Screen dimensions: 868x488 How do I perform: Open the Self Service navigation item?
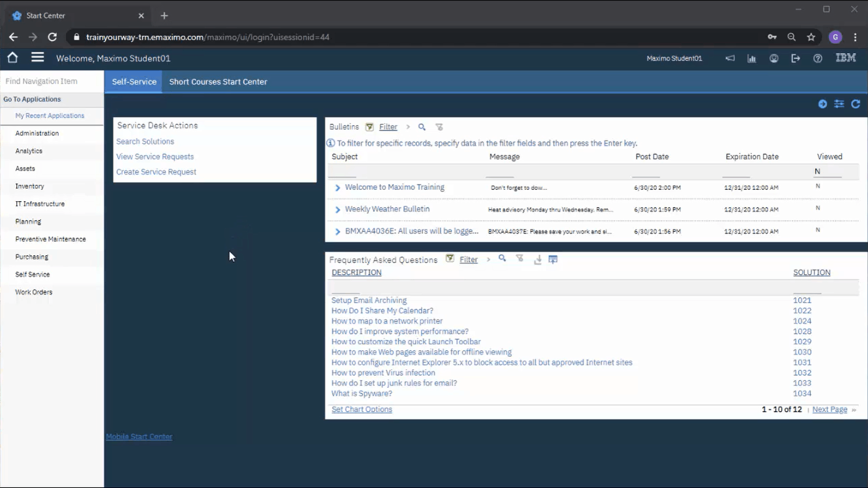[x=33, y=274]
